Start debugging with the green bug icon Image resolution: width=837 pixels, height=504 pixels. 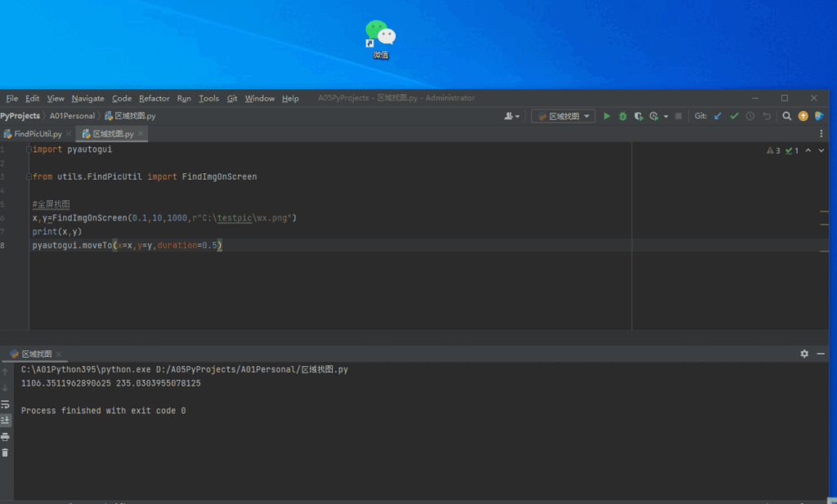(622, 116)
